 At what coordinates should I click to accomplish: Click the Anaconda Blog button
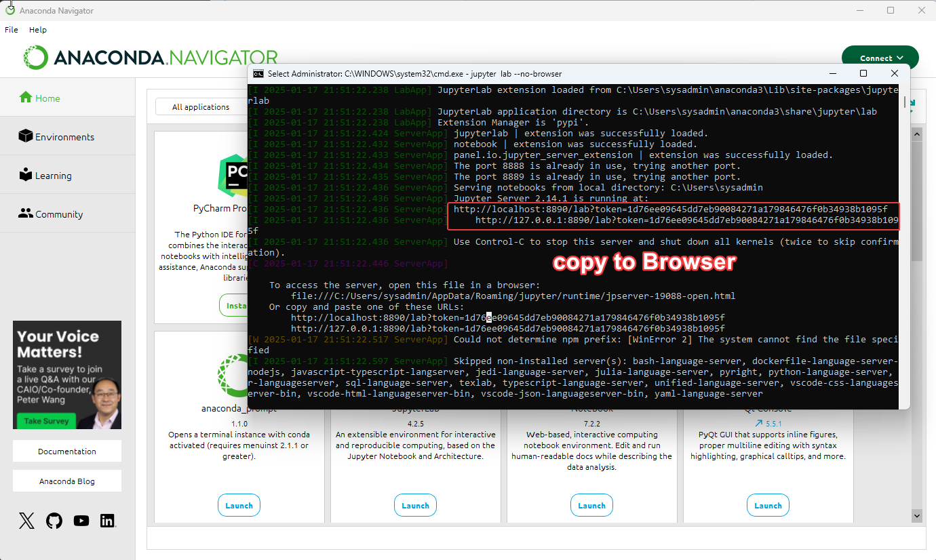pos(67,481)
